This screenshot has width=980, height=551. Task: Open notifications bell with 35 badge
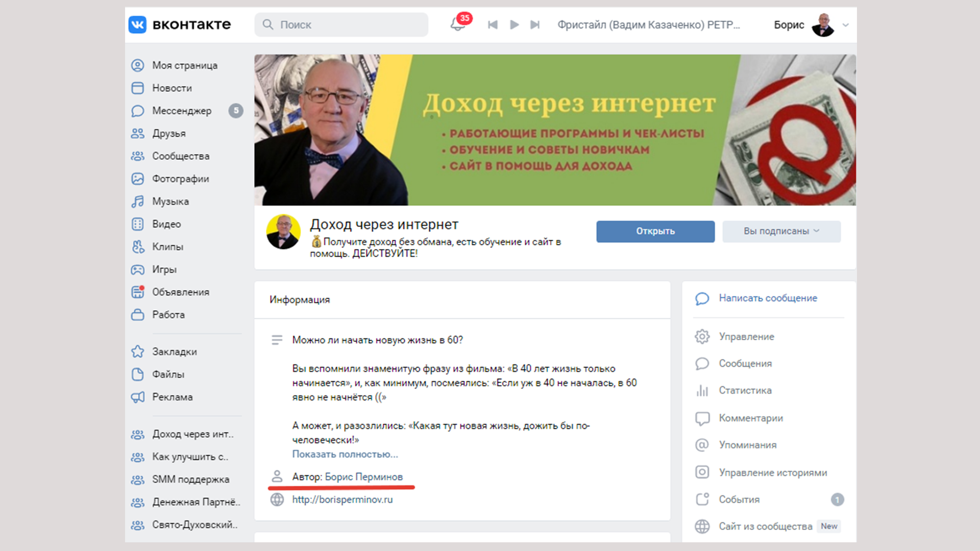coord(458,24)
